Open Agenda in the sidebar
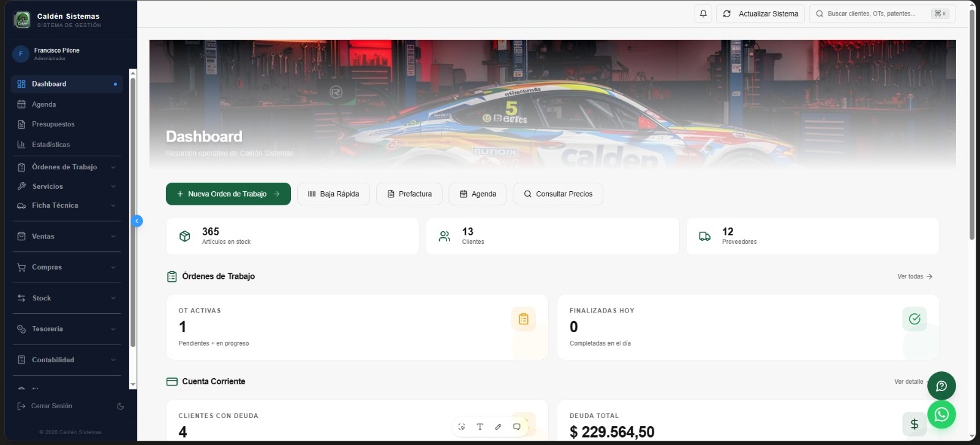This screenshot has width=980, height=445. point(67,104)
